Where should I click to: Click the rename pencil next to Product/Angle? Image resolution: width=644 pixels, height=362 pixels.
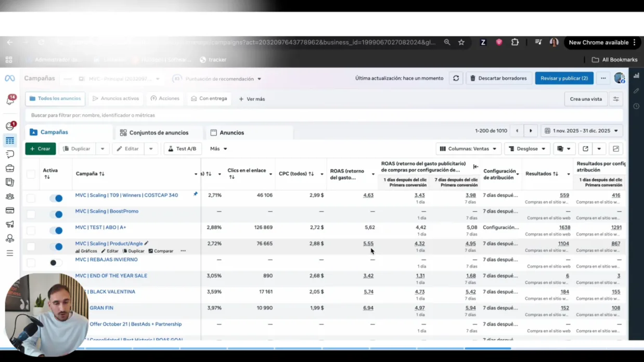coord(147,243)
